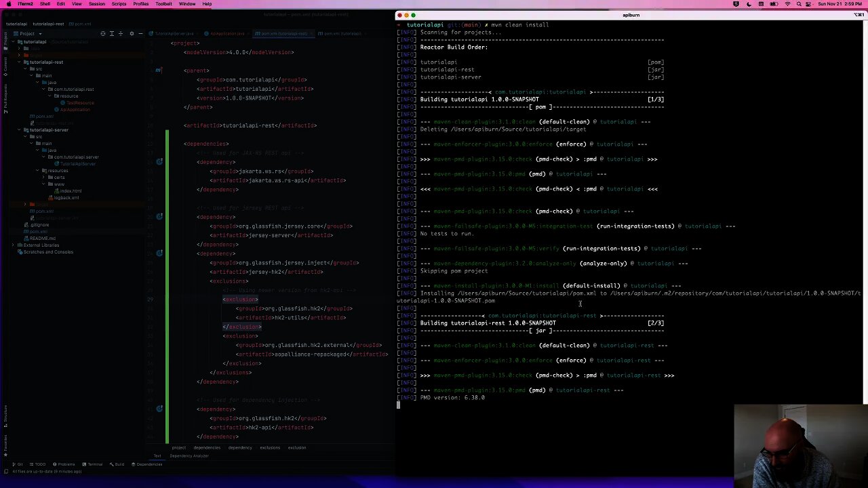Click Expand All icon in Project panel

click(x=113, y=33)
